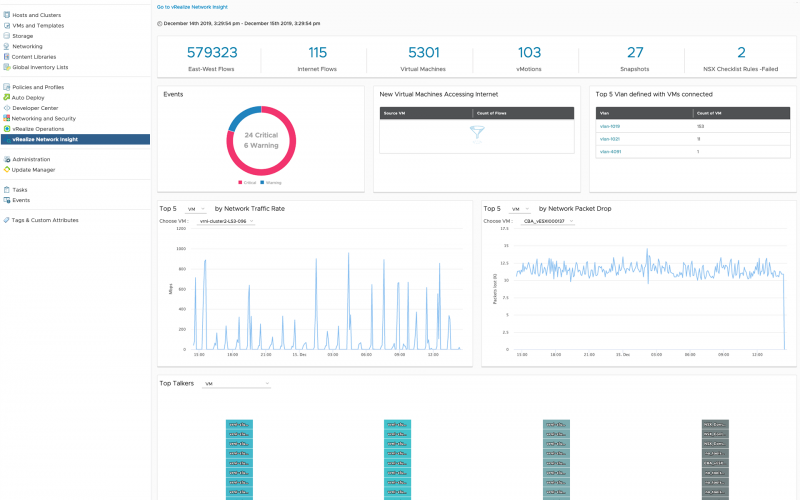
Task: Open vlan-4091 link in Vlan table
Action: pyautogui.click(x=610, y=152)
